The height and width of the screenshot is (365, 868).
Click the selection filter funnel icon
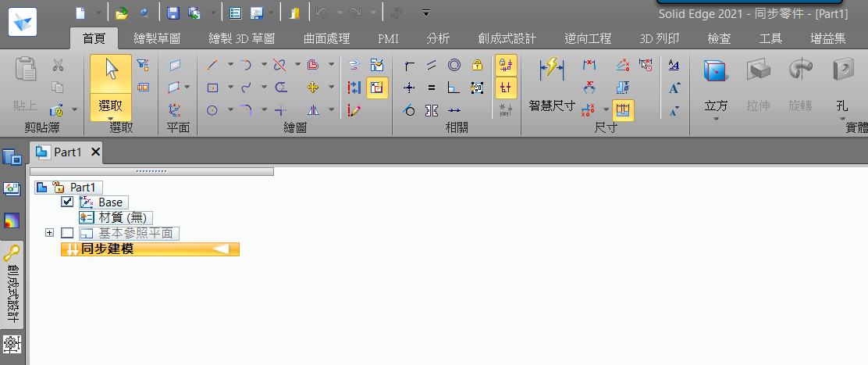[x=143, y=66]
